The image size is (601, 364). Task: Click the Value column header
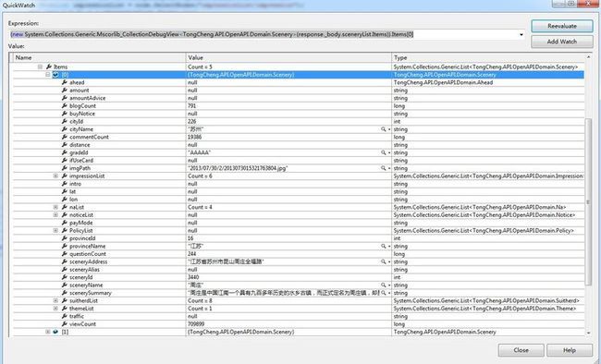coord(288,58)
